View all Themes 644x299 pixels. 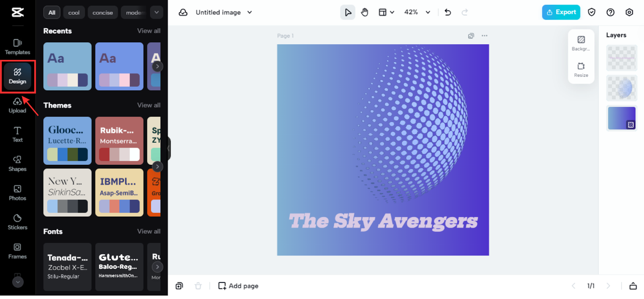149,105
